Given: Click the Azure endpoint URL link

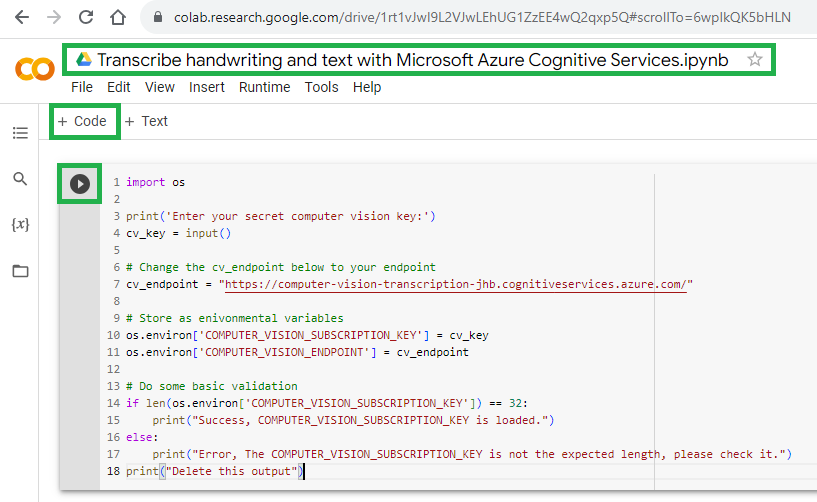Looking at the screenshot, I should [x=456, y=284].
